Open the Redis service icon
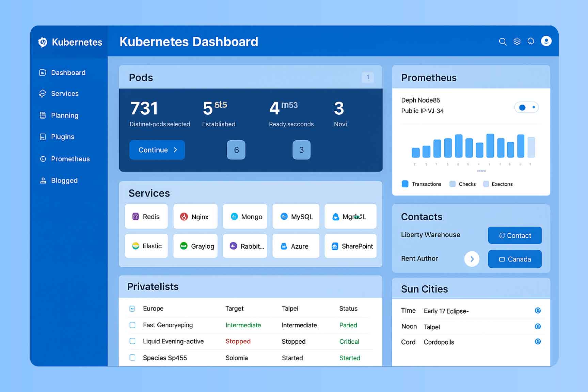Image resolution: width=588 pixels, height=392 pixels. tap(136, 216)
